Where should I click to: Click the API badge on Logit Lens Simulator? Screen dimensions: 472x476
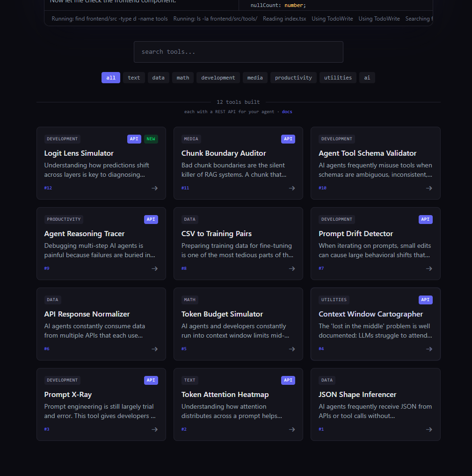coord(134,139)
